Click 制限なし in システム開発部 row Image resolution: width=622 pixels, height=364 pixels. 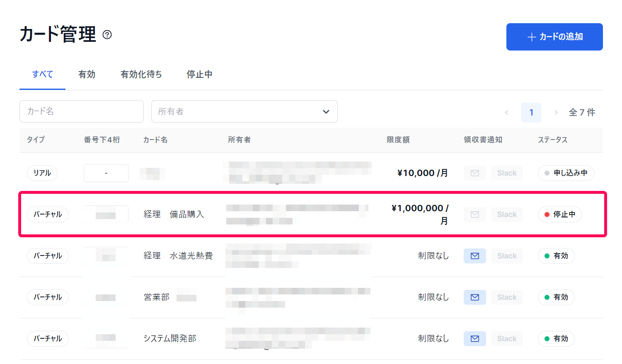(433, 339)
